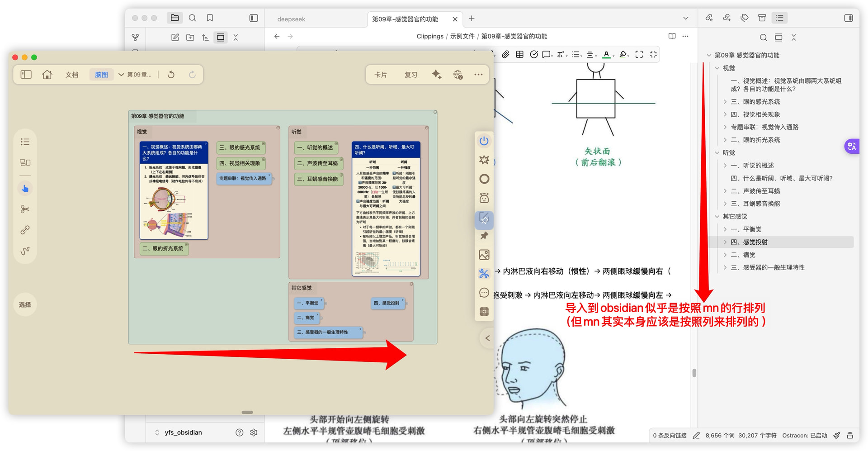Open the chat bubble addon
Viewport: 868px width, 451px height.
tap(484, 293)
